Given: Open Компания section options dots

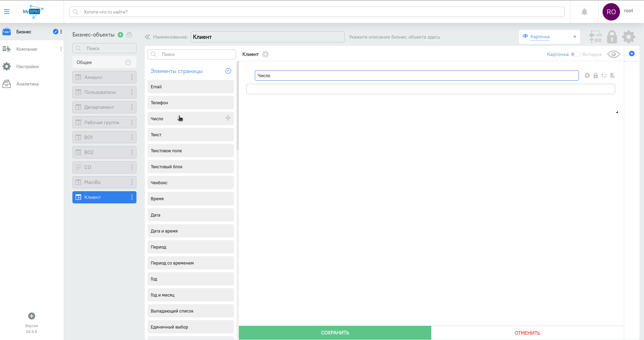Looking at the screenshot, I should click(61, 49).
